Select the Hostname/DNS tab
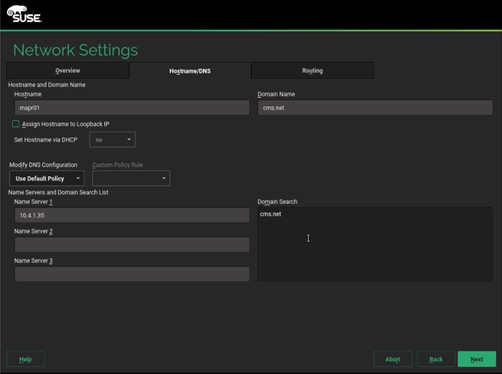The width and height of the screenshot is (502, 374). tap(190, 71)
